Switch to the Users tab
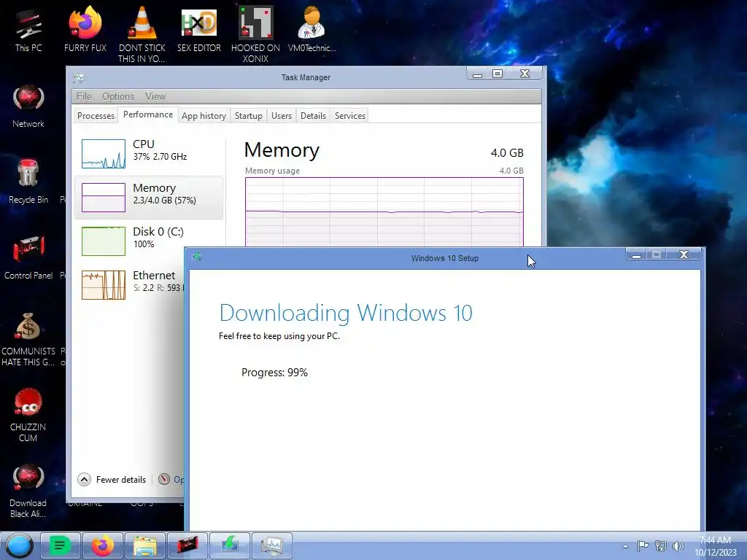Image resolution: width=747 pixels, height=560 pixels. tap(281, 116)
